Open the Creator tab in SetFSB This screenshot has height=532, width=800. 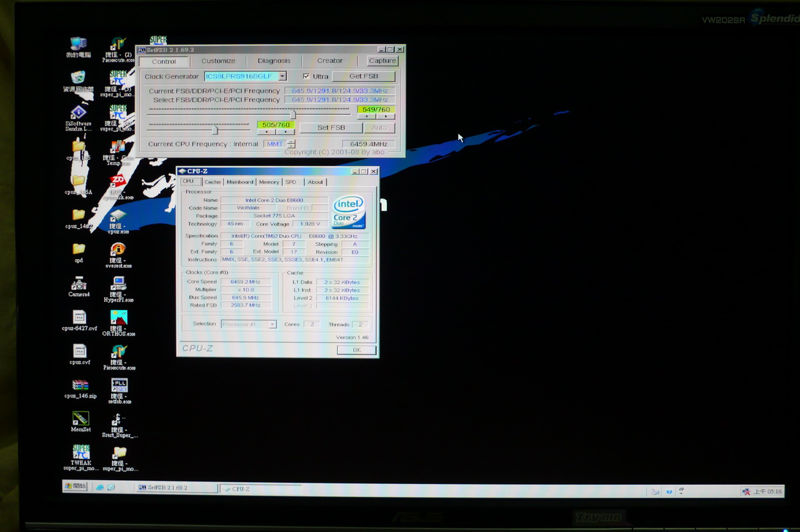click(329, 61)
